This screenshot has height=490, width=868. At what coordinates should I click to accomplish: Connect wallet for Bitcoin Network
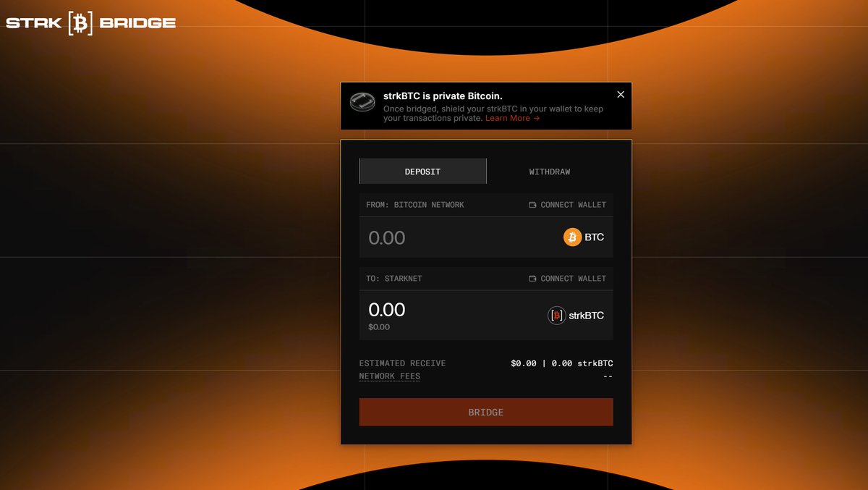click(x=568, y=205)
